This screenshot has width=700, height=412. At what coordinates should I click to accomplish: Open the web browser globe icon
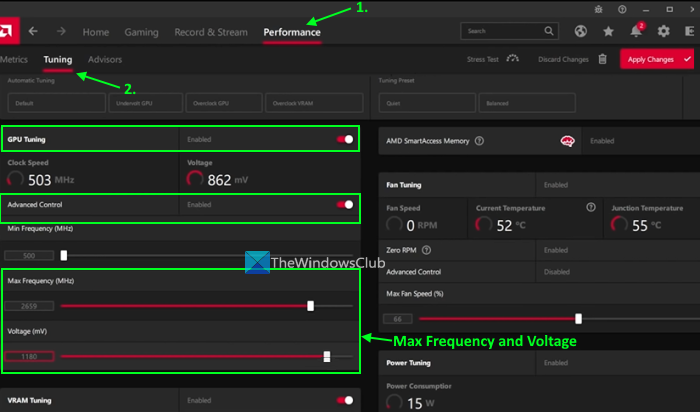(581, 32)
